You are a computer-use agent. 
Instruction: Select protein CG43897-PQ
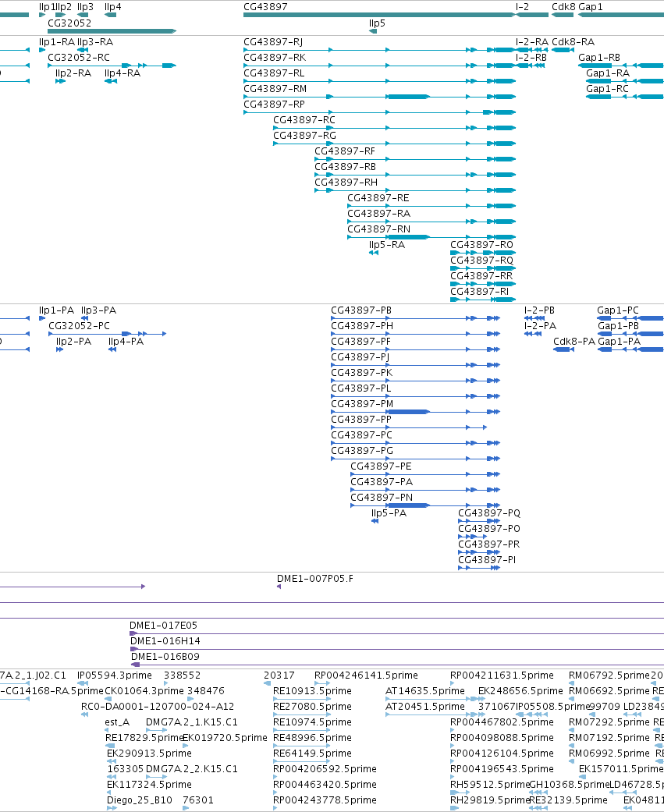click(489, 512)
